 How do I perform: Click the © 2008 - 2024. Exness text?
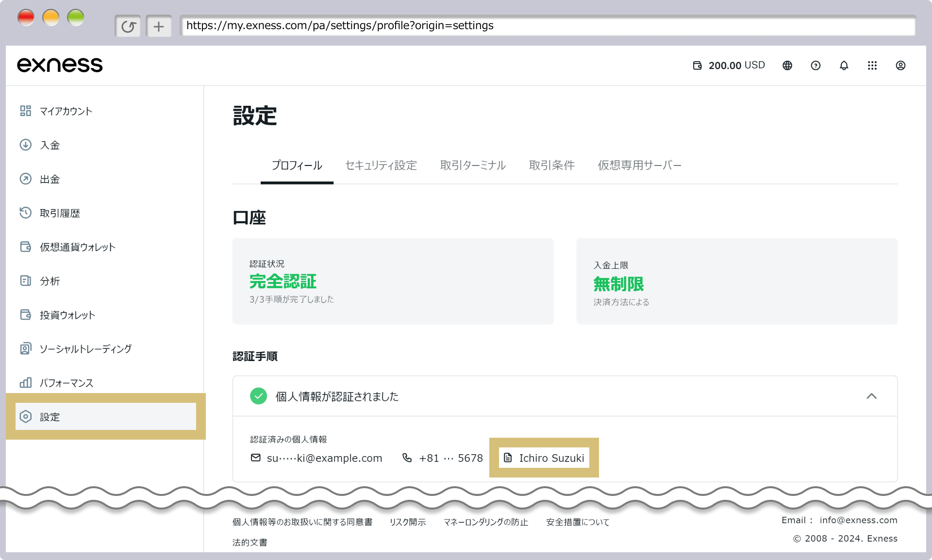pos(846,539)
